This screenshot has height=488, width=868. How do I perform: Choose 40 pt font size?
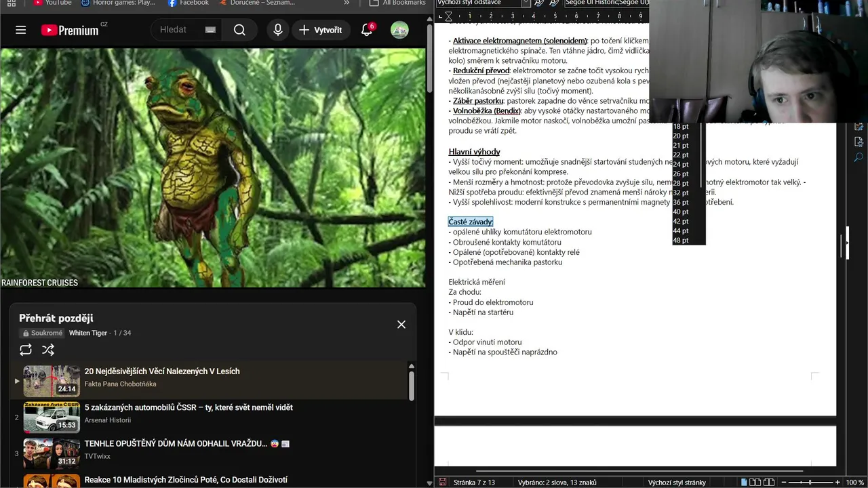[x=681, y=212]
